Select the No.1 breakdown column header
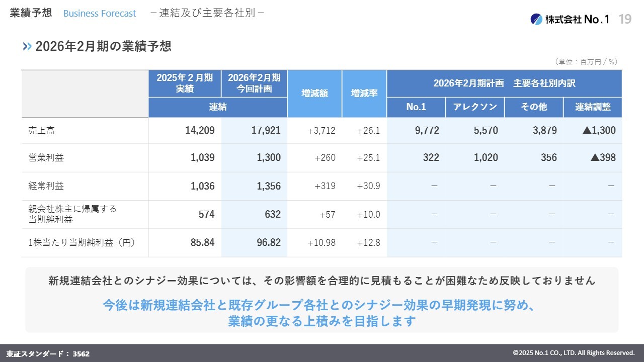The image size is (644, 362). coord(416,107)
